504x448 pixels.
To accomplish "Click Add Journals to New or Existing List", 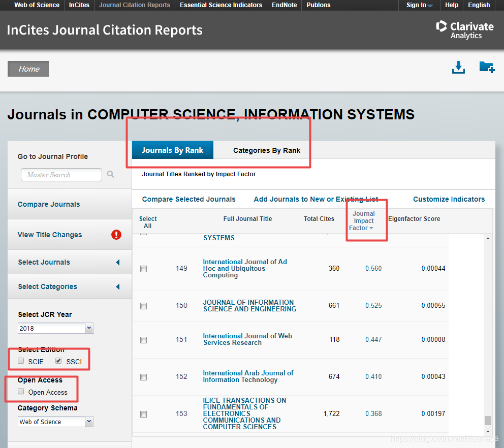I will (x=316, y=199).
